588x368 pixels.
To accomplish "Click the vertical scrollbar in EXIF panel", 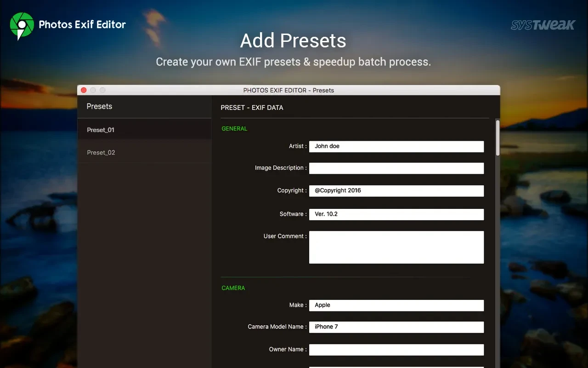I will (x=498, y=138).
